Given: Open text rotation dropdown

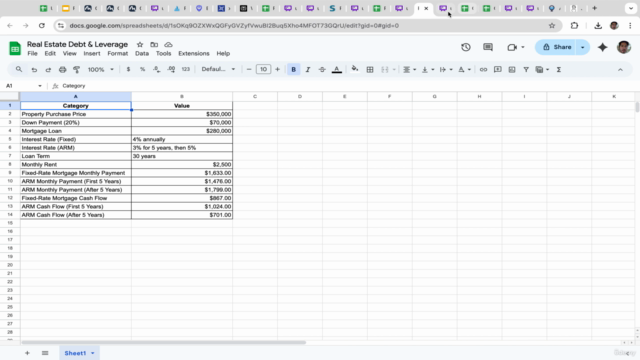Looking at the screenshot, I should tap(464, 70).
